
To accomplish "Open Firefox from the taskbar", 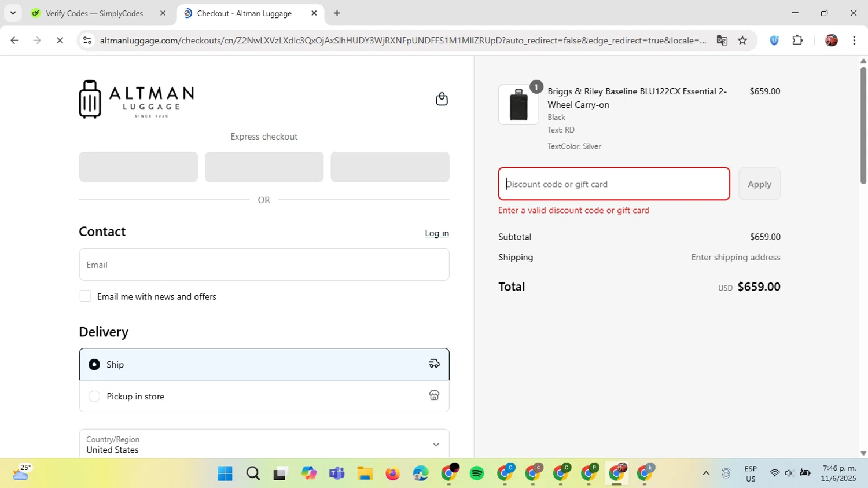I will point(393,474).
